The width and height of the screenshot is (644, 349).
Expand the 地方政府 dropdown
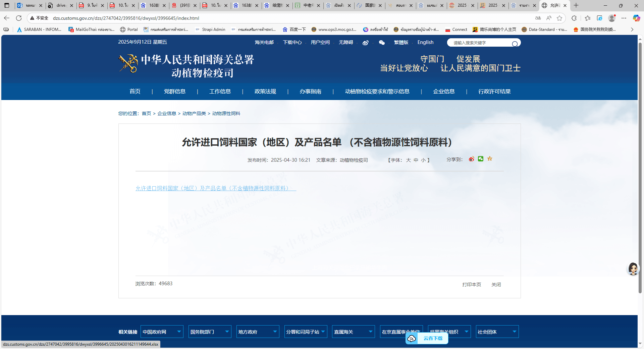pos(258,332)
